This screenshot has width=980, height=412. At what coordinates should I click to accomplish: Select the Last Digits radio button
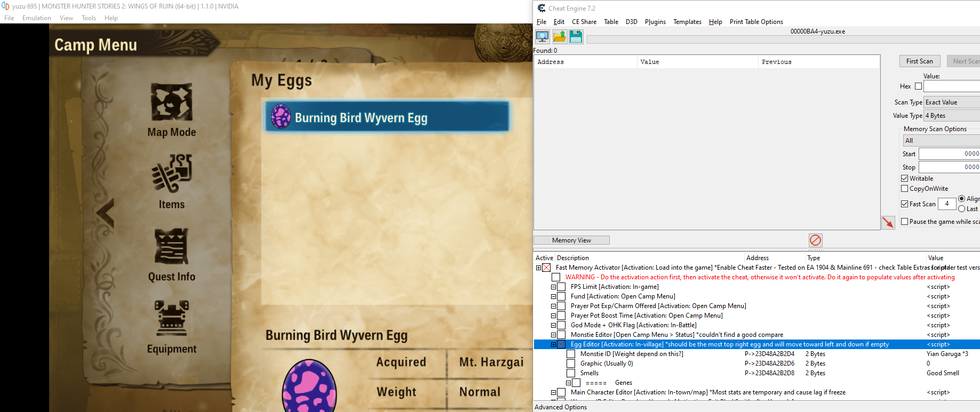point(962,209)
